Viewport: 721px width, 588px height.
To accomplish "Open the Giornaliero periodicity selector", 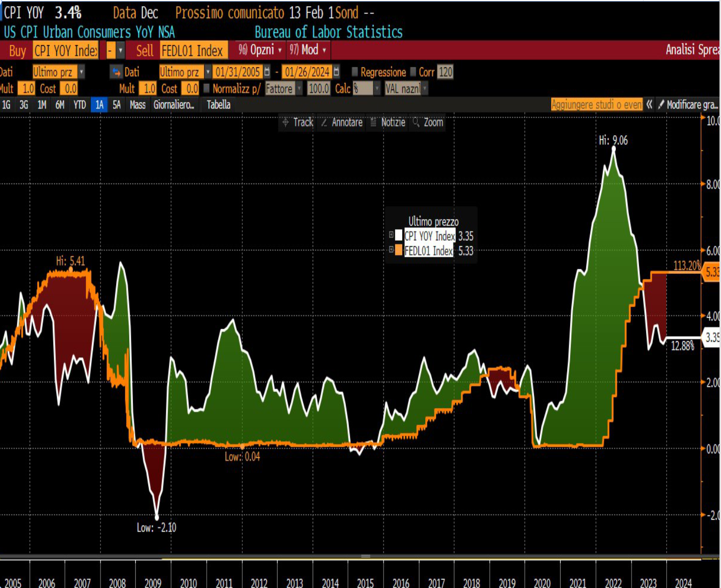I will tap(174, 105).
